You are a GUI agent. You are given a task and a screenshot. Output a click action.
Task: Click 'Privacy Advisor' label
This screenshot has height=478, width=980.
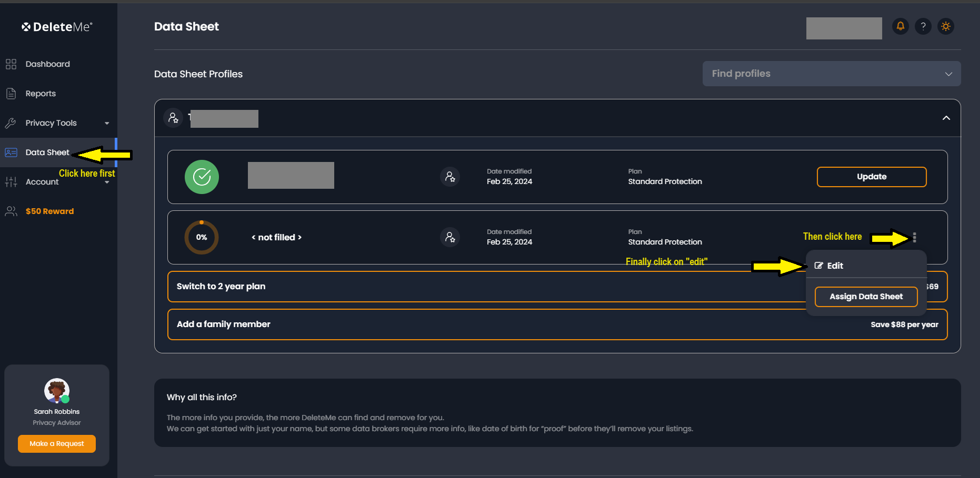click(57, 423)
